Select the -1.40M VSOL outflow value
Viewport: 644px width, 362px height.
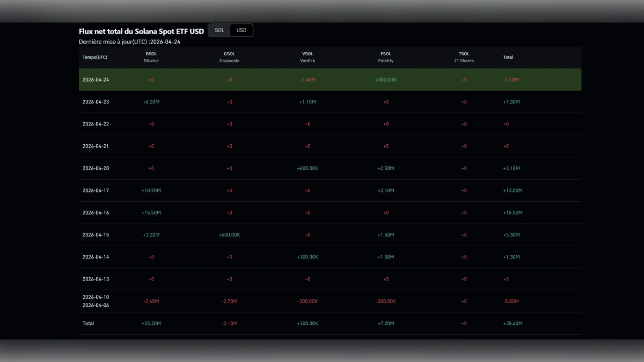[308, 80]
